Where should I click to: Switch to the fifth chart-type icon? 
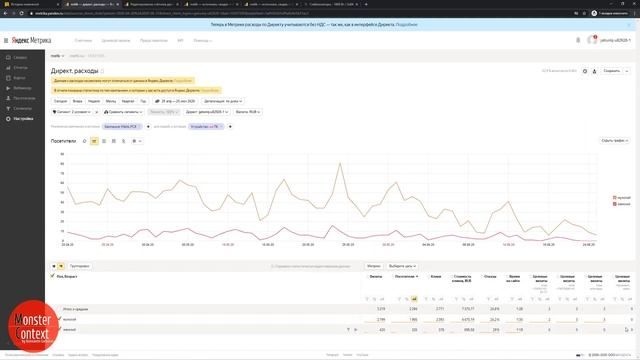pos(124,141)
